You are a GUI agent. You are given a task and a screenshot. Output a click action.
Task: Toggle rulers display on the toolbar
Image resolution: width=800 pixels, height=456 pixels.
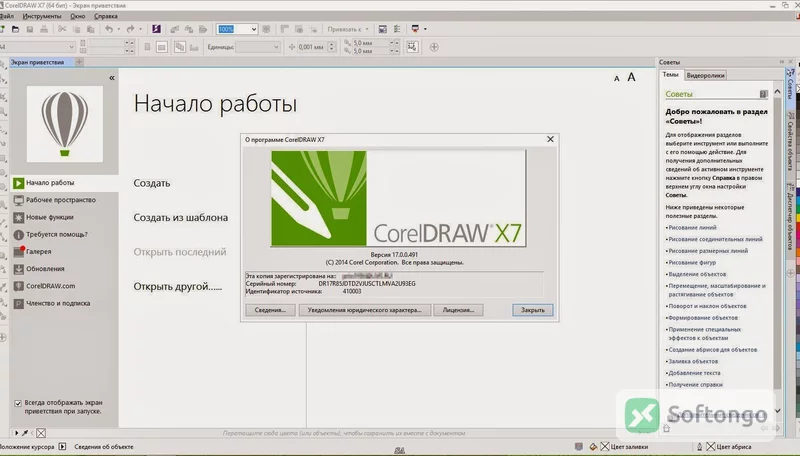point(285,29)
